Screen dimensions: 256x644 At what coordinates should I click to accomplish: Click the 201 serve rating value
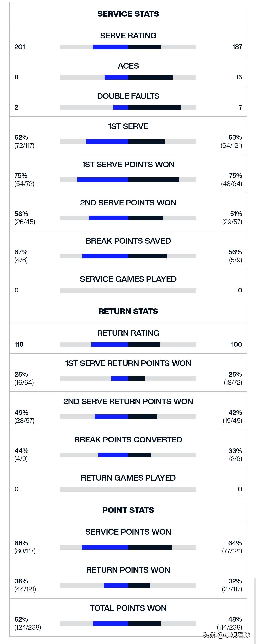coord(20,47)
